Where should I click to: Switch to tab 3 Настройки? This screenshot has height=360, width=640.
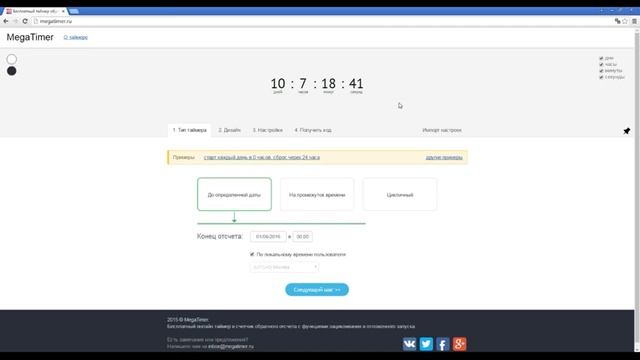(267, 130)
